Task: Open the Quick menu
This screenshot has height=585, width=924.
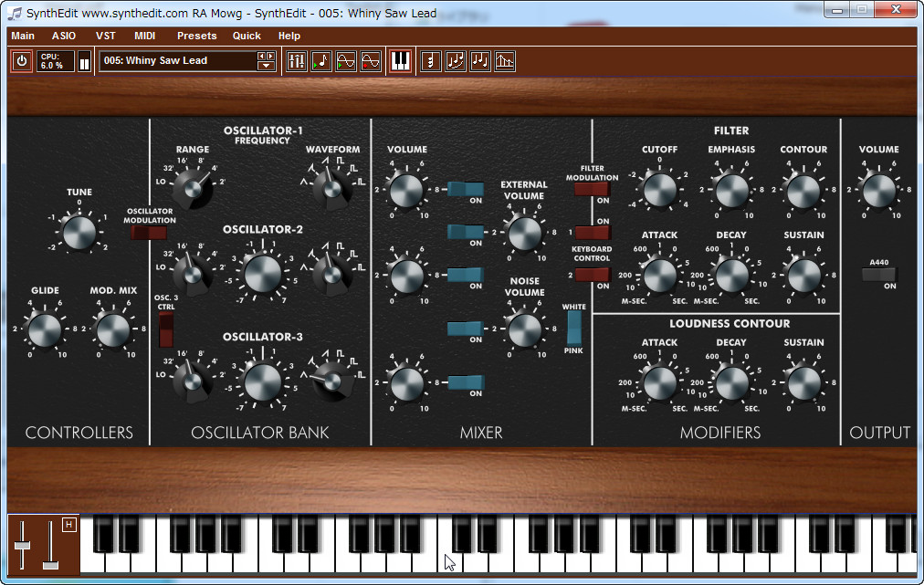Action: click(247, 36)
